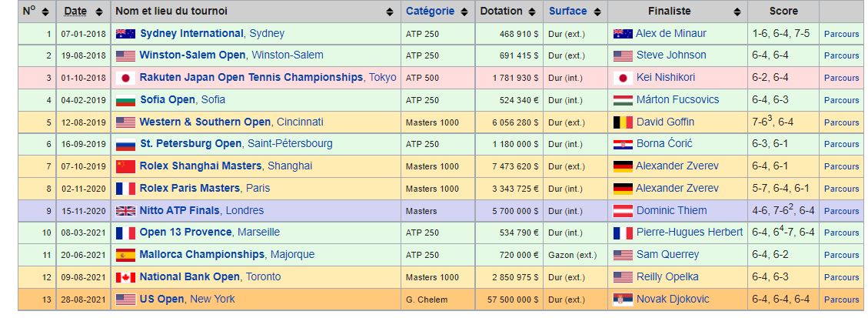Sort by tournament name column arrows
The width and height of the screenshot is (868, 318).
(x=390, y=12)
